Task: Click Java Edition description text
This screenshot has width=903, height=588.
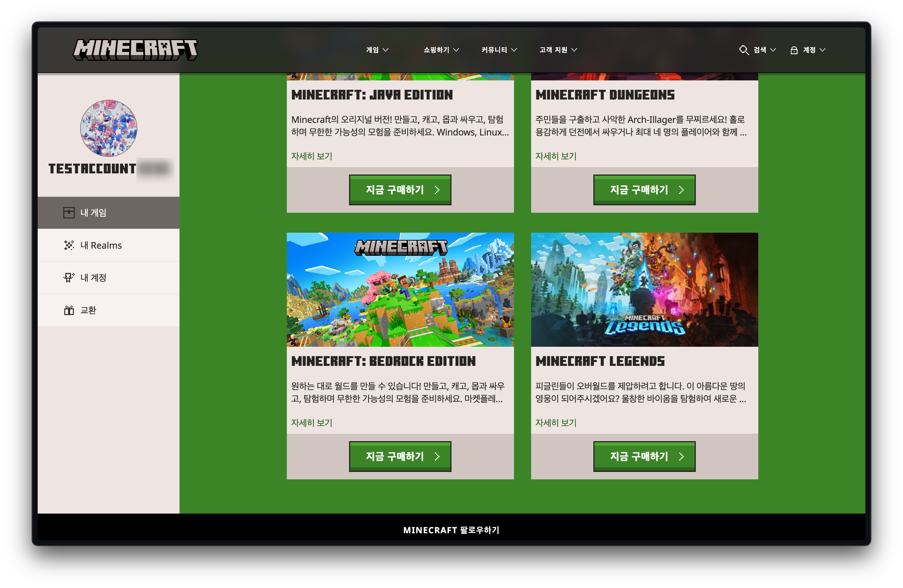Action: pyautogui.click(x=400, y=126)
